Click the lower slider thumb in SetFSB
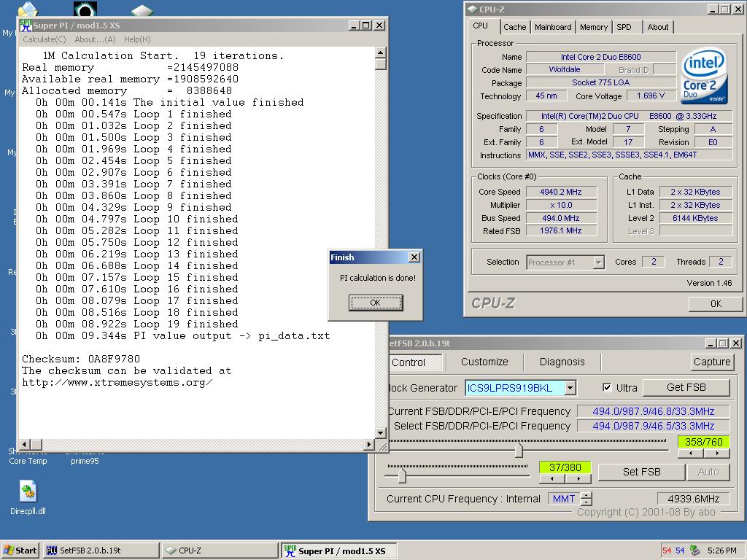Viewport: 747px width, 560px height. (x=402, y=475)
